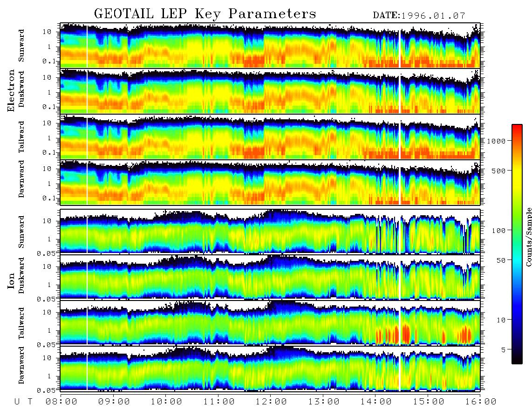The height and width of the screenshot is (410, 532).
Task: Click the "0.05" tick of Ion Dawnward panel
Action: 47,390
